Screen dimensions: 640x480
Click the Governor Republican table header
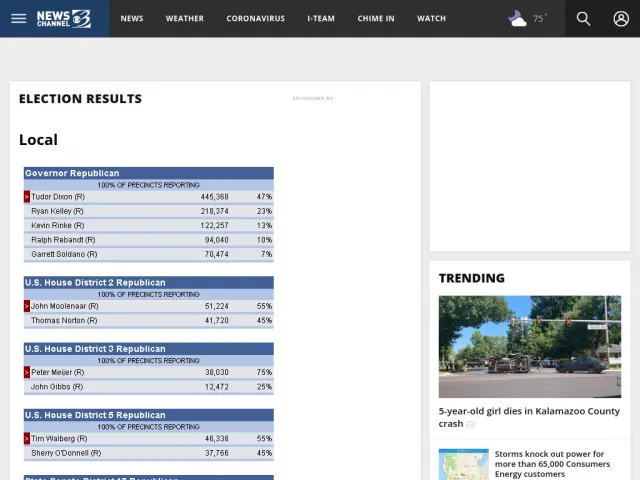[x=149, y=173]
